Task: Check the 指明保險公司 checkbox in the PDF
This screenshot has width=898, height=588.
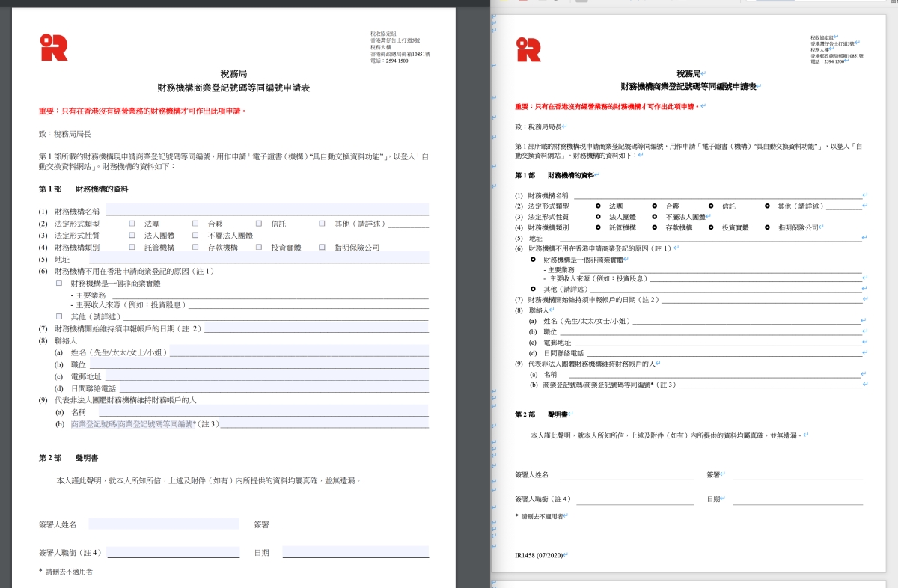Action: pos(323,247)
